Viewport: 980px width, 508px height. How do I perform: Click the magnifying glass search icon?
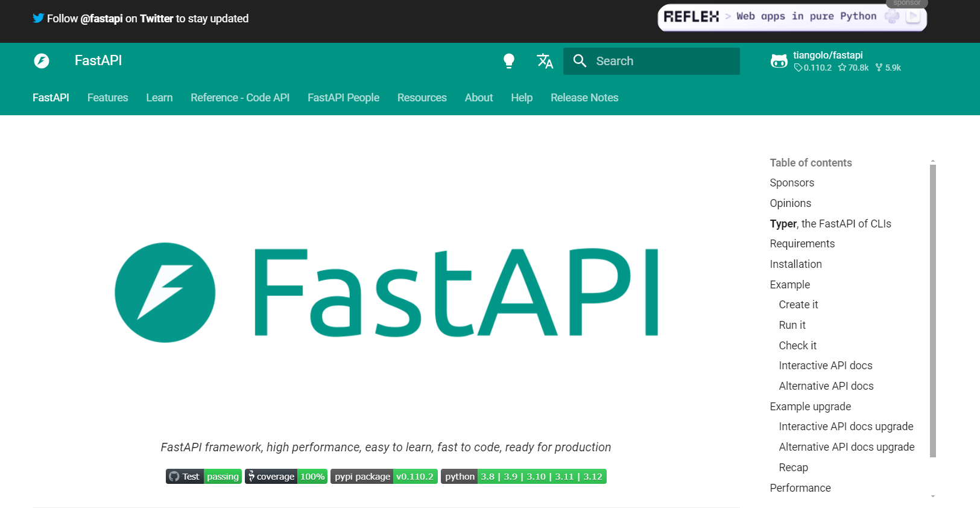point(580,60)
